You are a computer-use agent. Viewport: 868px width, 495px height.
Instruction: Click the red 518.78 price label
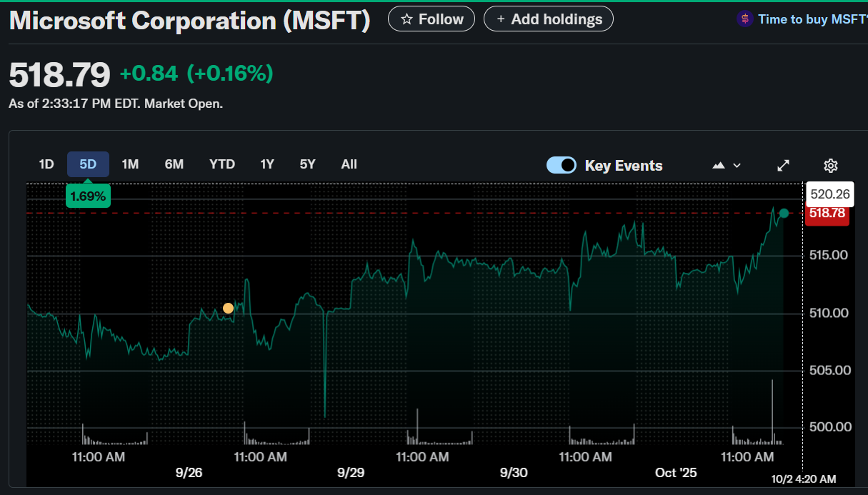coord(827,214)
